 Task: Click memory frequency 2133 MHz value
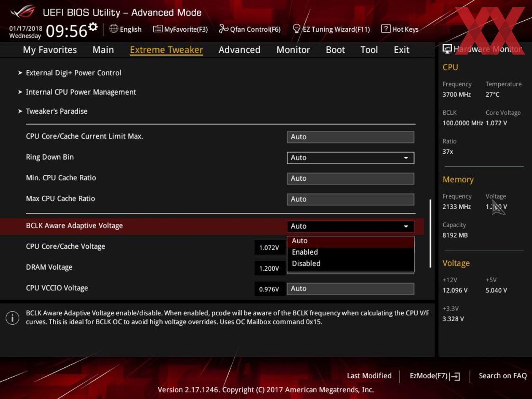point(457,207)
